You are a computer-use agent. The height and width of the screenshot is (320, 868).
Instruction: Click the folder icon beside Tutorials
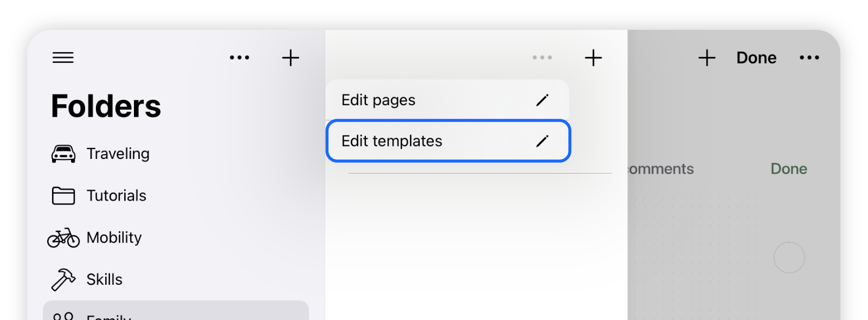(63, 195)
